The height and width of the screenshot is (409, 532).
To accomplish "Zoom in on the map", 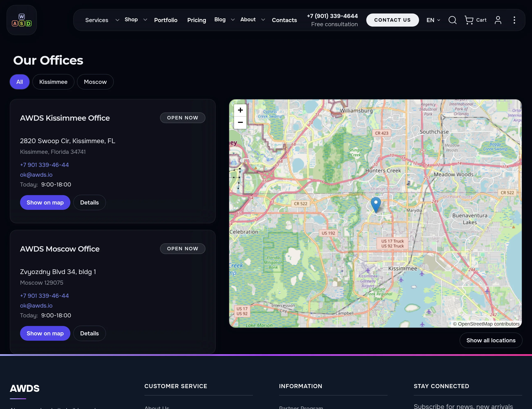I will (240, 110).
